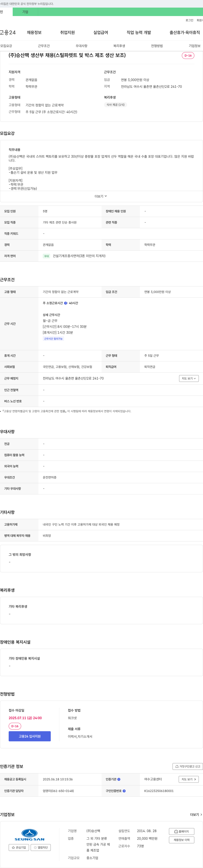Click 더보기 next to 기업정보
This screenshot has width=203, height=868.
(x=196, y=814)
